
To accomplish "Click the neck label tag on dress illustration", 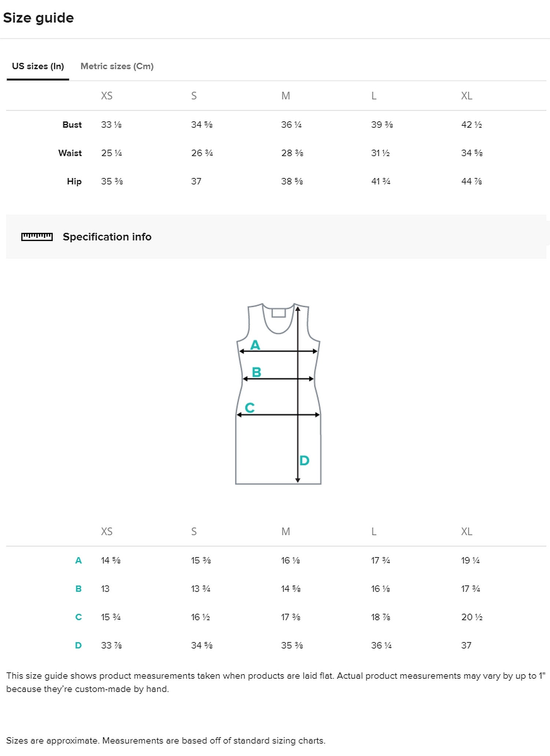I will click(x=279, y=313).
